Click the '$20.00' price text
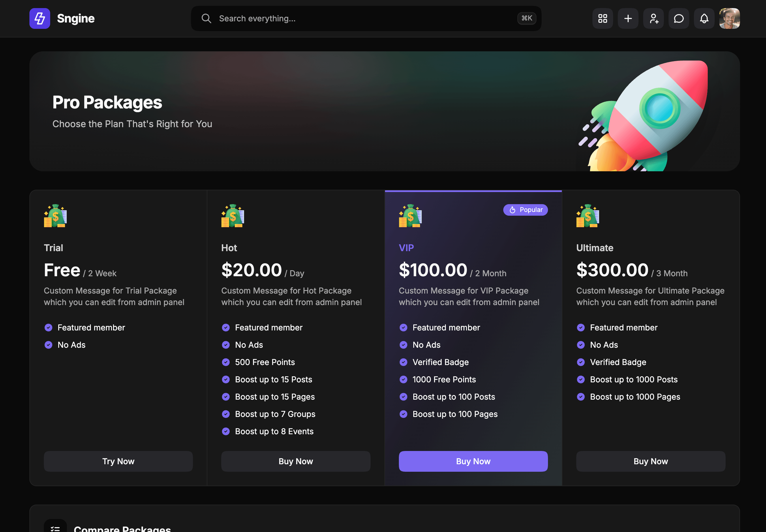The image size is (766, 532). 252,270
